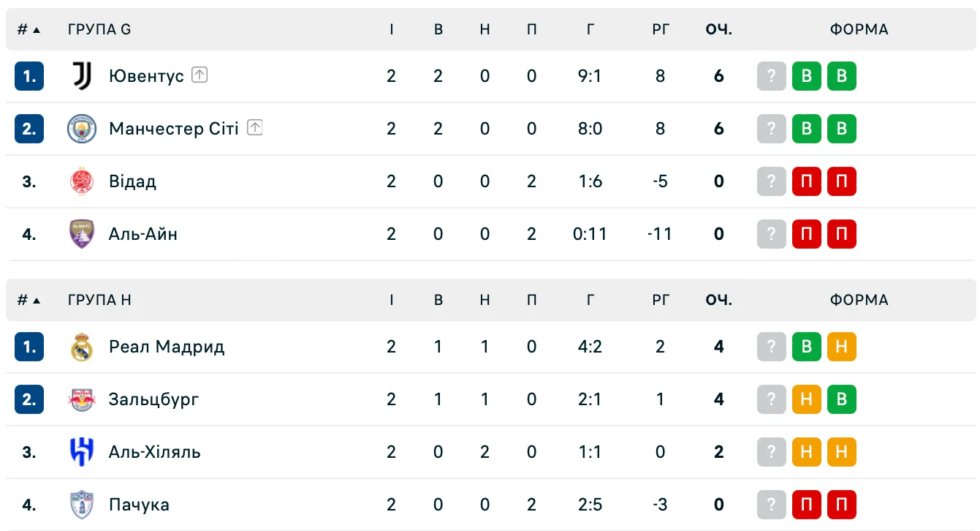Sort Група G by rank arrow
Viewport: 980px width, 531px height.
pyautogui.click(x=37, y=30)
